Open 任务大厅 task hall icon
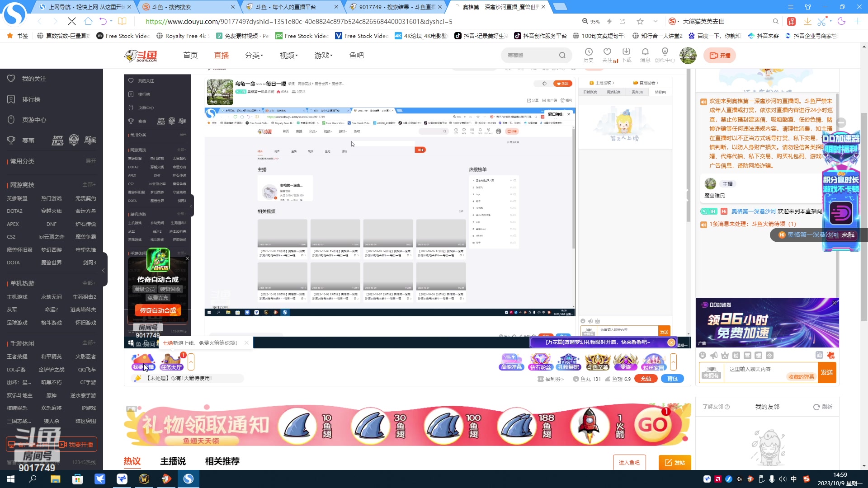Screen dimensions: 868x488 tap(171, 362)
